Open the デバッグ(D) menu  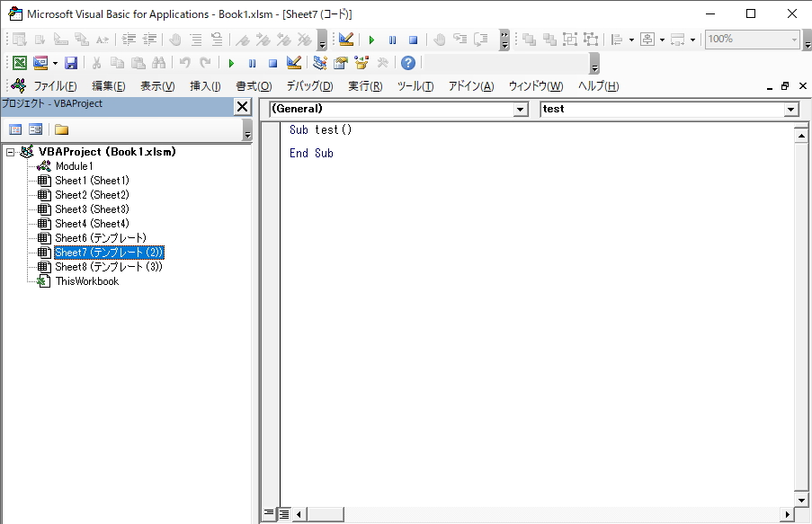click(309, 86)
